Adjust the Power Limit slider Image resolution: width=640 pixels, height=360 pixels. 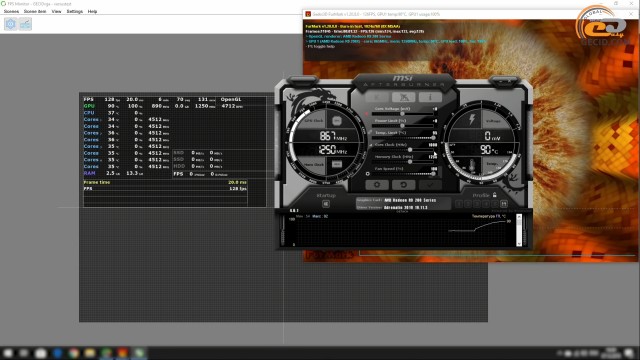pyautogui.click(x=402, y=126)
